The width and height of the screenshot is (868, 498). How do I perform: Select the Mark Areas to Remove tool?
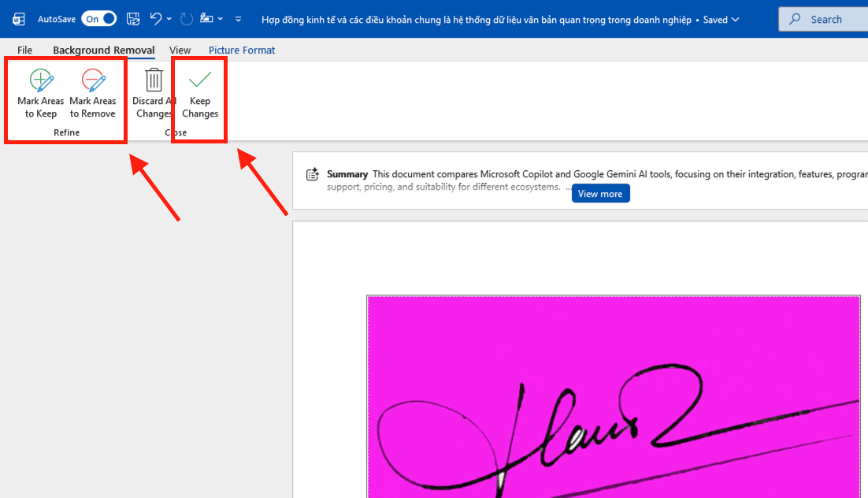[x=93, y=92]
